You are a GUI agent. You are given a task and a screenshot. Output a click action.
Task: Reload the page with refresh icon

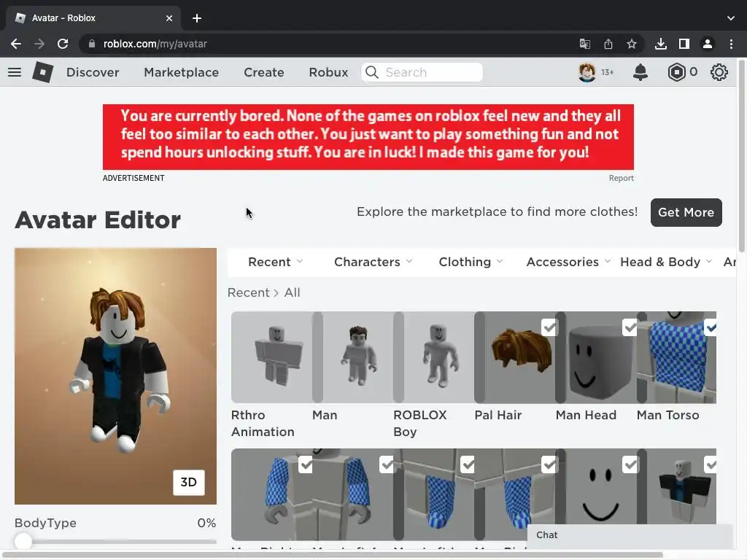pos(63,44)
